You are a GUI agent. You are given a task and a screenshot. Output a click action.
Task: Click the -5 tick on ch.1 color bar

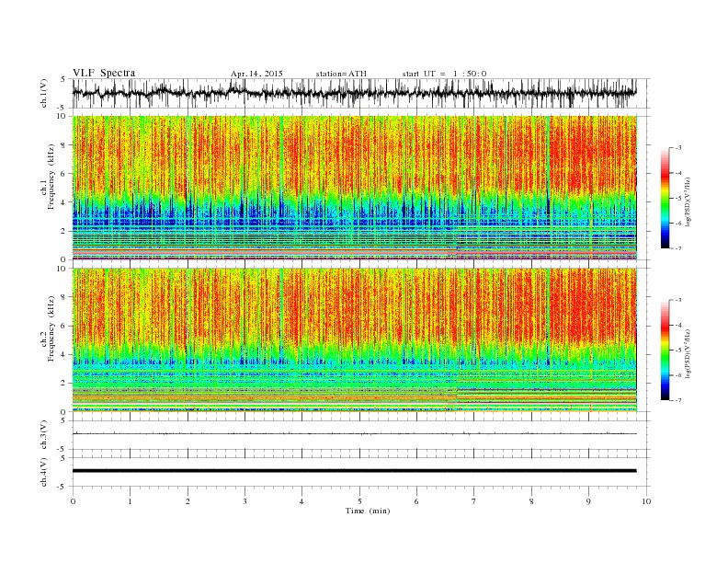678,199
